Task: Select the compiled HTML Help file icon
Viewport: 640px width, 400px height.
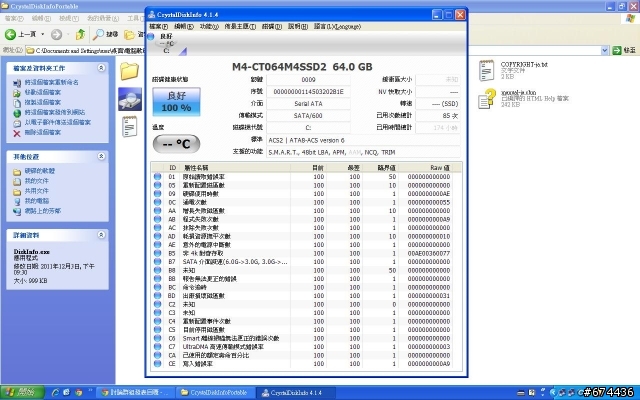Action: pyautogui.click(x=487, y=99)
